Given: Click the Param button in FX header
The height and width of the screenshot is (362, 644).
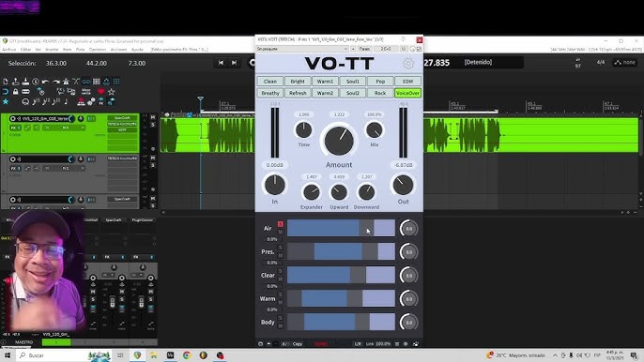Looking at the screenshot, I should point(364,49).
